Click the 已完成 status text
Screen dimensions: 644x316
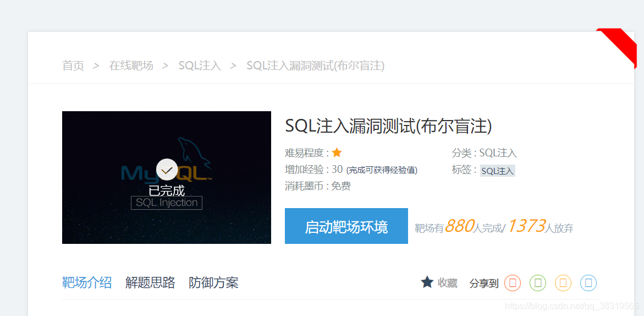(166, 190)
